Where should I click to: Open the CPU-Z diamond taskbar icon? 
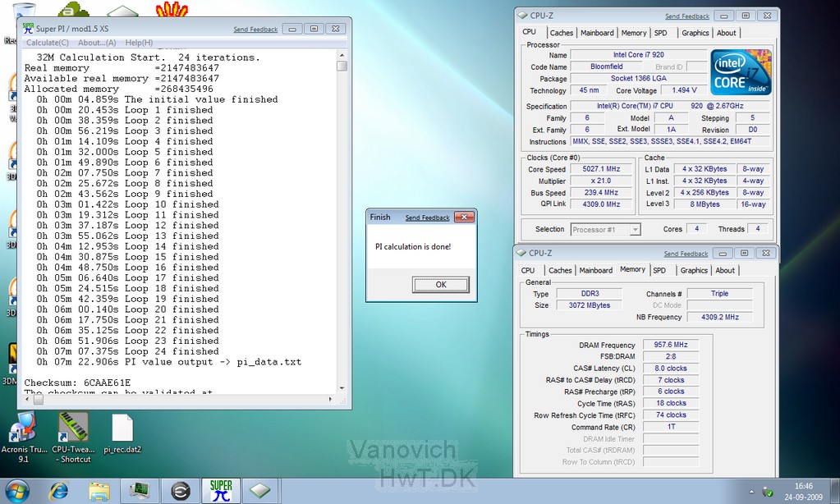[x=259, y=491]
